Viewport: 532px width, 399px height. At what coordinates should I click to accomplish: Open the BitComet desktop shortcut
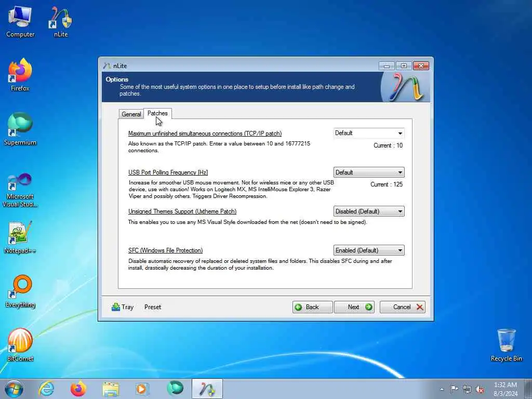20,345
